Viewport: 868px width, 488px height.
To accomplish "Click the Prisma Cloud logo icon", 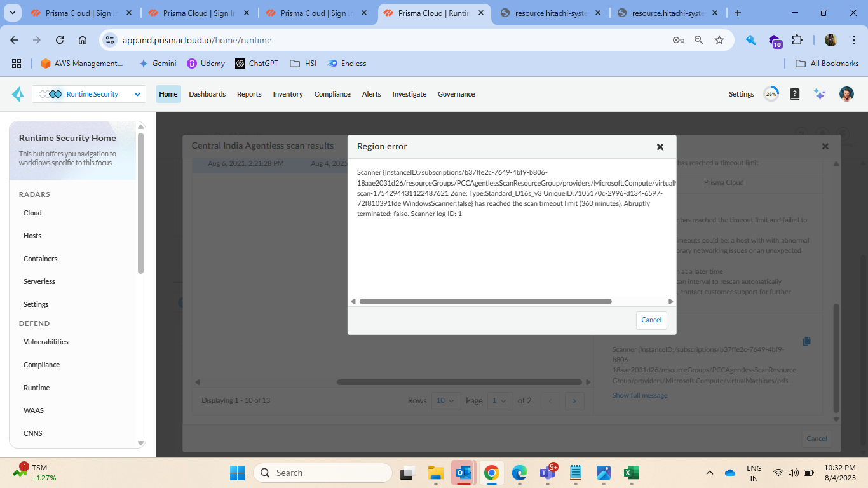I will click(x=18, y=94).
